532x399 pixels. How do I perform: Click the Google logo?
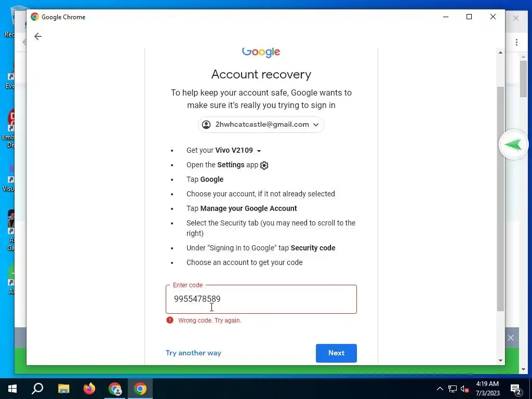pos(261,52)
